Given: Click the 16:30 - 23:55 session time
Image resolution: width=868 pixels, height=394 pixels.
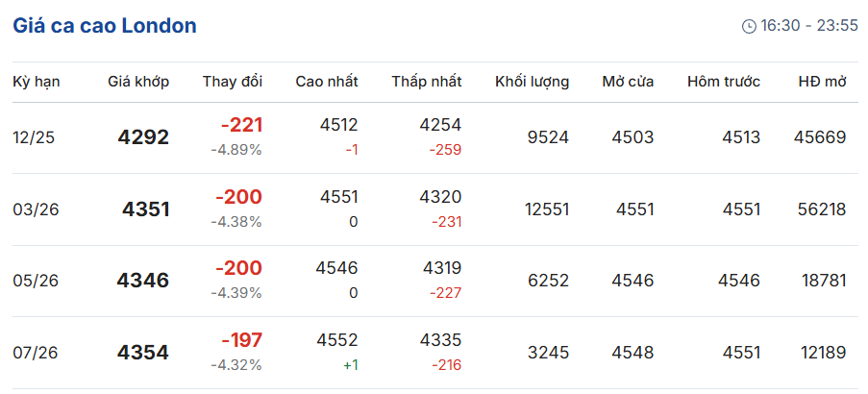Looking at the screenshot, I should 809,26.
